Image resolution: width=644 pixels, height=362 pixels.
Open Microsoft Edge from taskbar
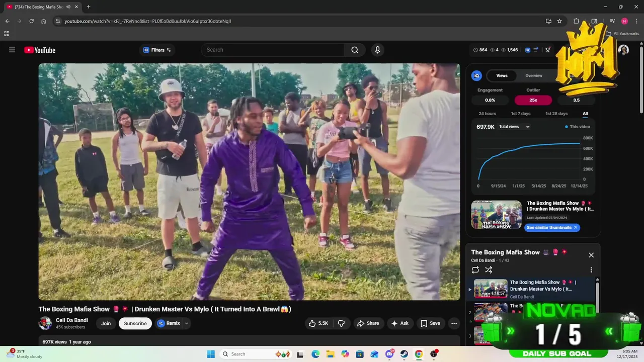point(315,354)
